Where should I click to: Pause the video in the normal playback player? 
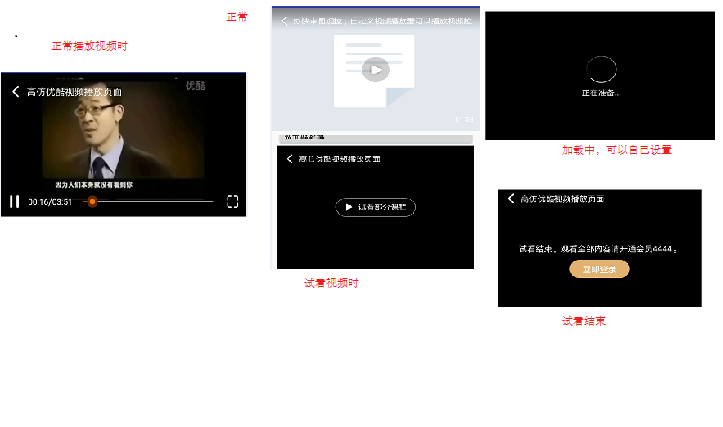(14, 202)
